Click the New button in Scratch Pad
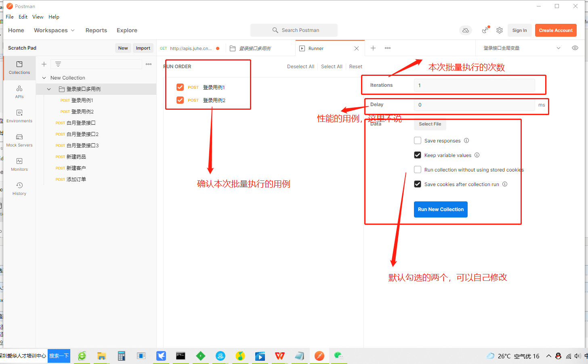588x364 pixels. point(123,48)
